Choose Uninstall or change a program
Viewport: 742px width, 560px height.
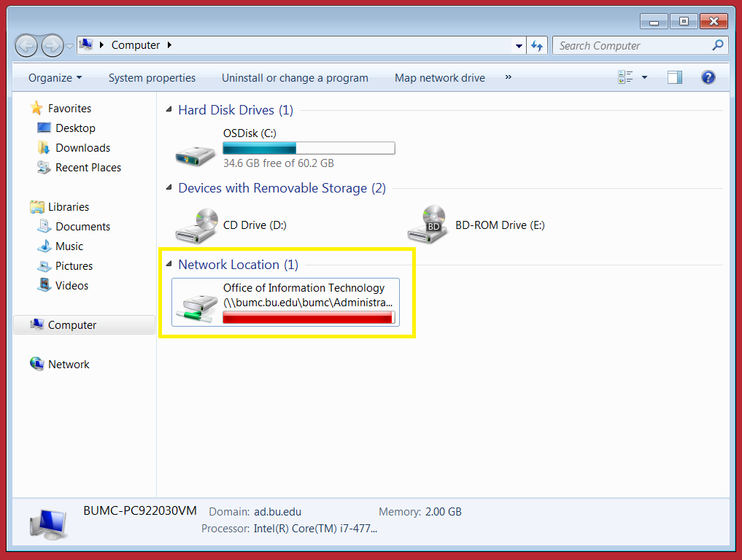[295, 77]
